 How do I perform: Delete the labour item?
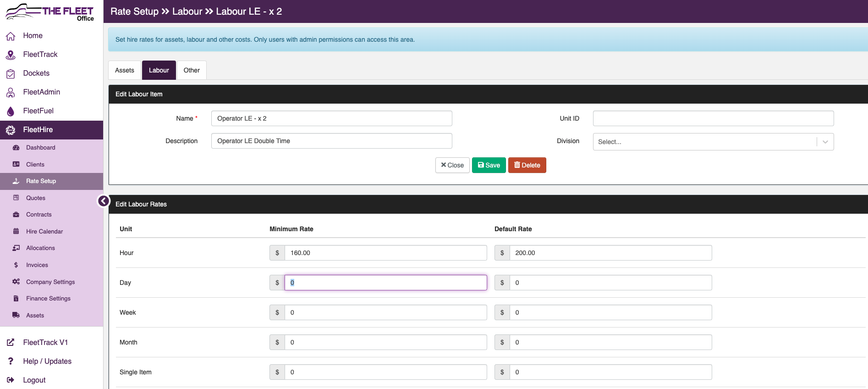tap(527, 165)
